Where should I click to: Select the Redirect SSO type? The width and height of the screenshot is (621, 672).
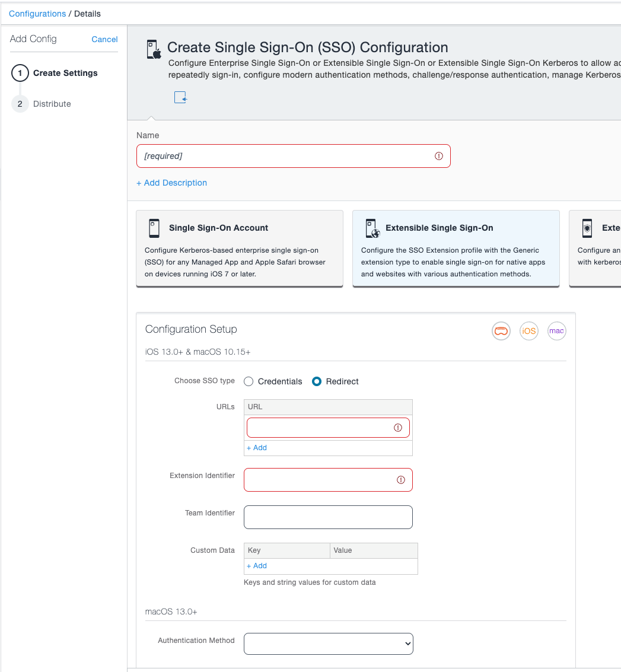(318, 381)
